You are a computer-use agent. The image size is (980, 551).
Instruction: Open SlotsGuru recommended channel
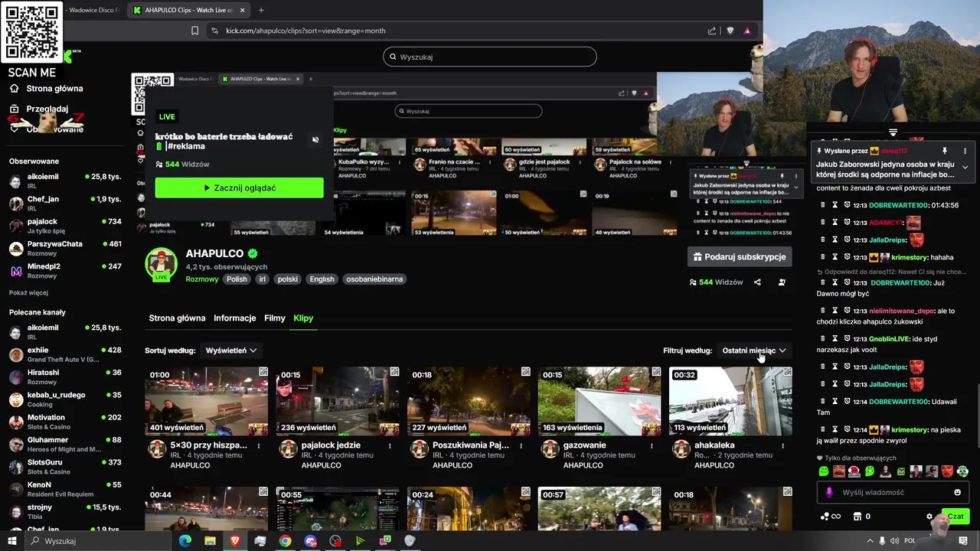[x=65, y=467]
